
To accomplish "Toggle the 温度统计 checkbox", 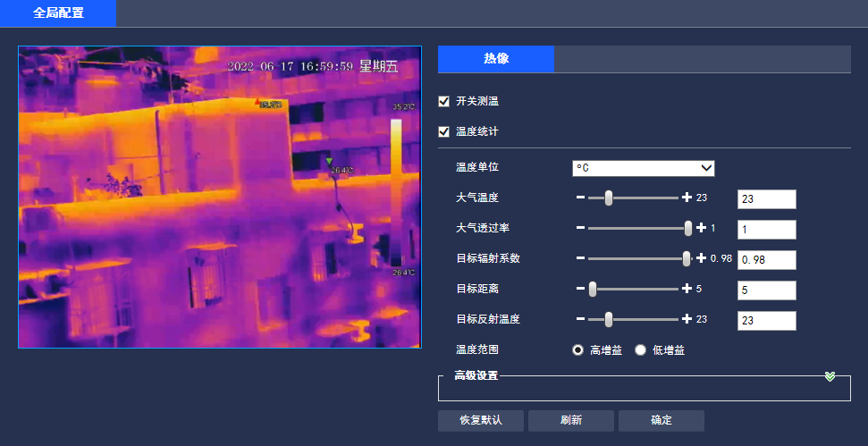I will point(443,131).
